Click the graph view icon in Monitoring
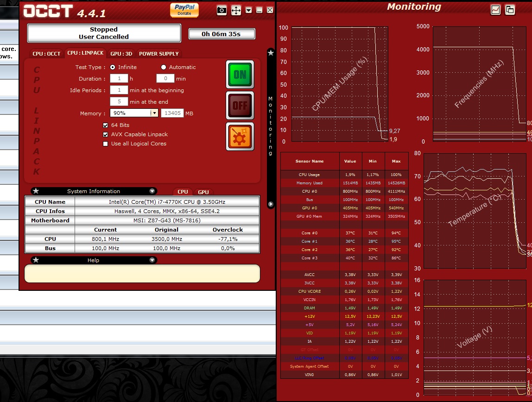532x402 pixels. coord(495,10)
